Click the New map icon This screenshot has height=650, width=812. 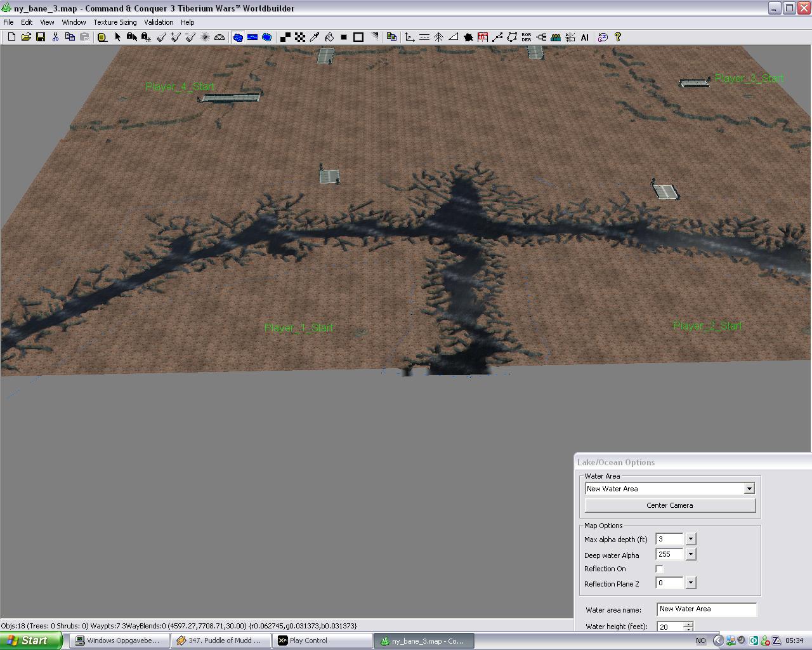pos(11,37)
